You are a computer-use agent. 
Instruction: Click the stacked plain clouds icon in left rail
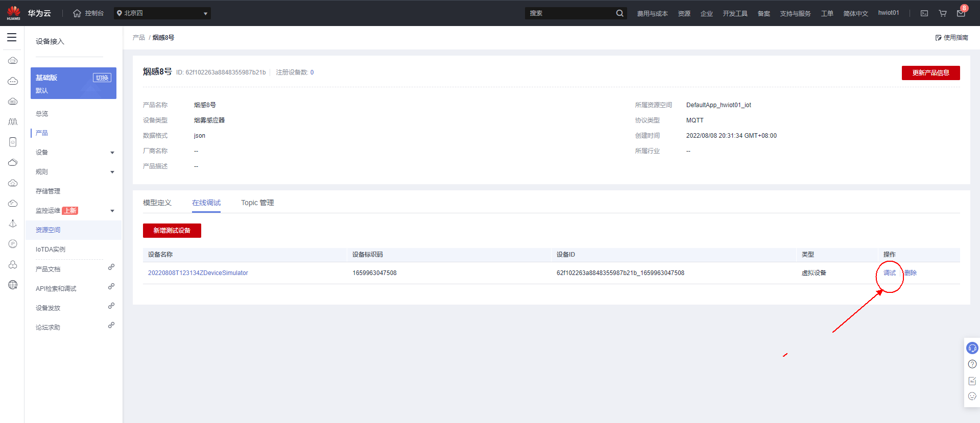pyautogui.click(x=13, y=163)
